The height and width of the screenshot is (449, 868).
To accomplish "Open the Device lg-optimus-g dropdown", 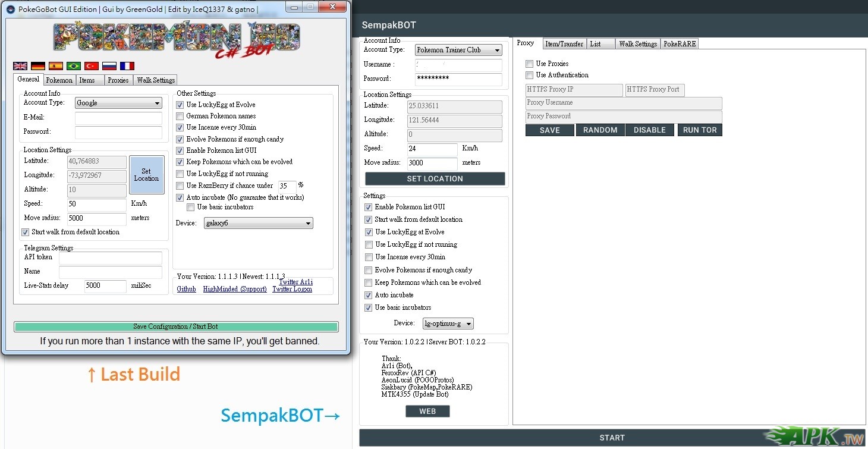I will [448, 324].
